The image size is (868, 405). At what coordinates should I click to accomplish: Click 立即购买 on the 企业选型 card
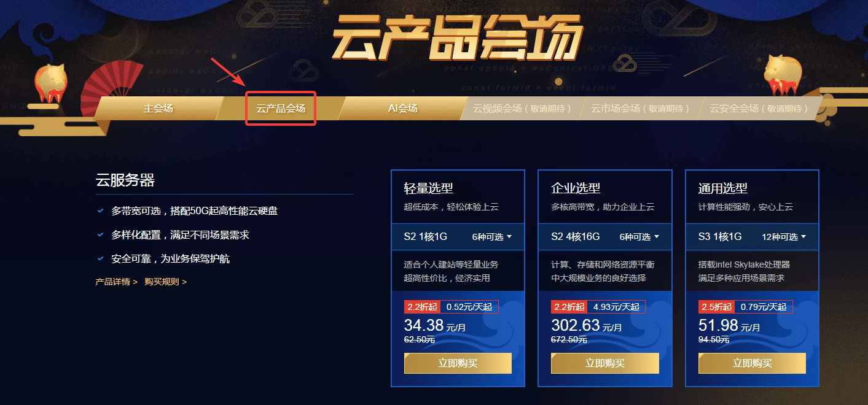605,363
